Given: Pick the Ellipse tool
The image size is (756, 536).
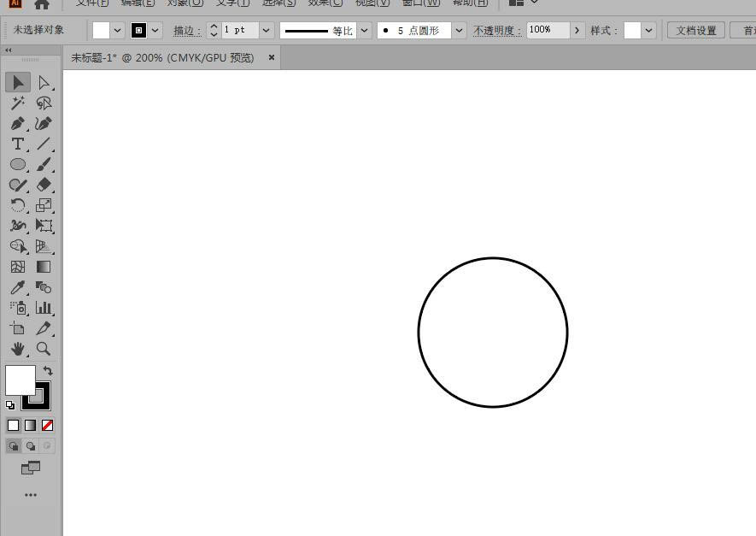Looking at the screenshot, I should click(18, 164).
